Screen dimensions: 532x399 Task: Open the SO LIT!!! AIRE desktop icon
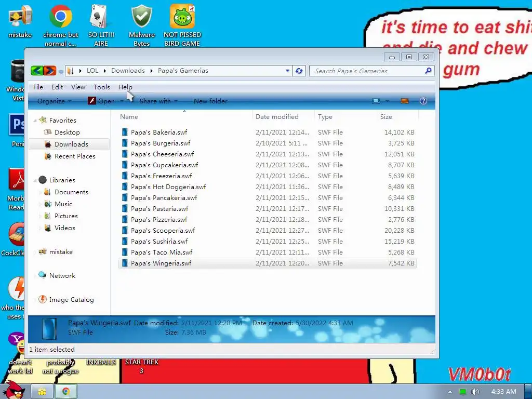coord(101,25)
